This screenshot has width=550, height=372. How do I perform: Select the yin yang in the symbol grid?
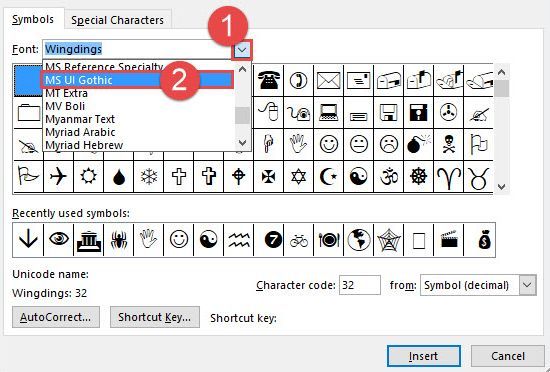tap(358, 176)
